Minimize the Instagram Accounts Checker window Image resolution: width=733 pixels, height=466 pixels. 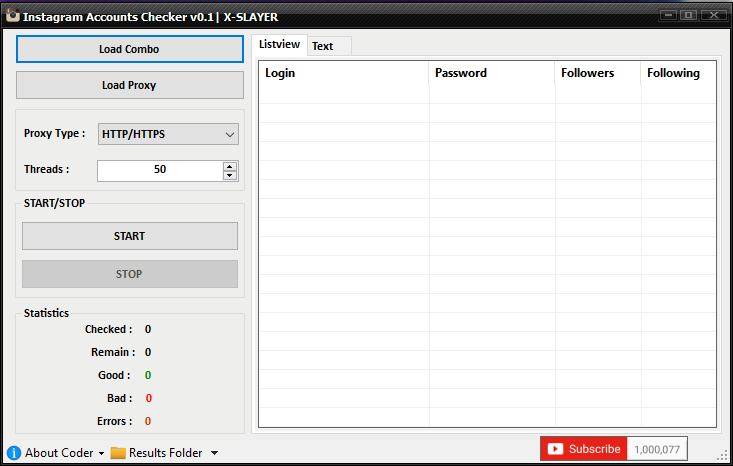[668, 15]
